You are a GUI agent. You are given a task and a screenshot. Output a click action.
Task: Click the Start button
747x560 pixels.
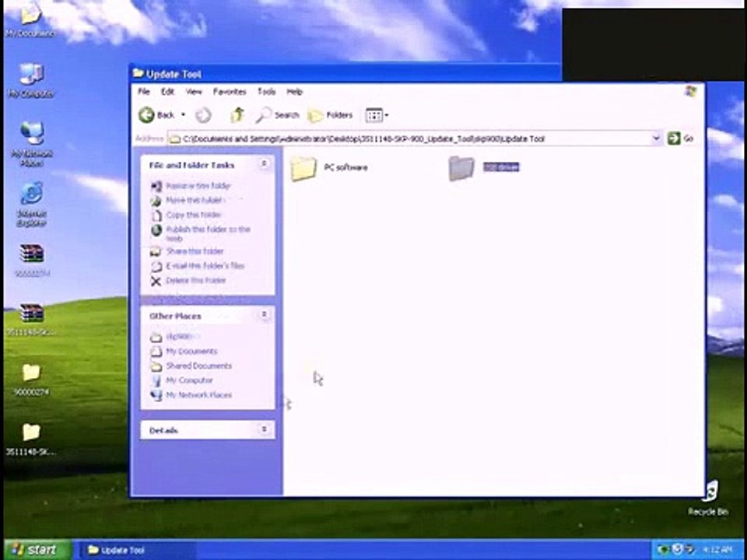pyautogui.click(x=38, y=550)
